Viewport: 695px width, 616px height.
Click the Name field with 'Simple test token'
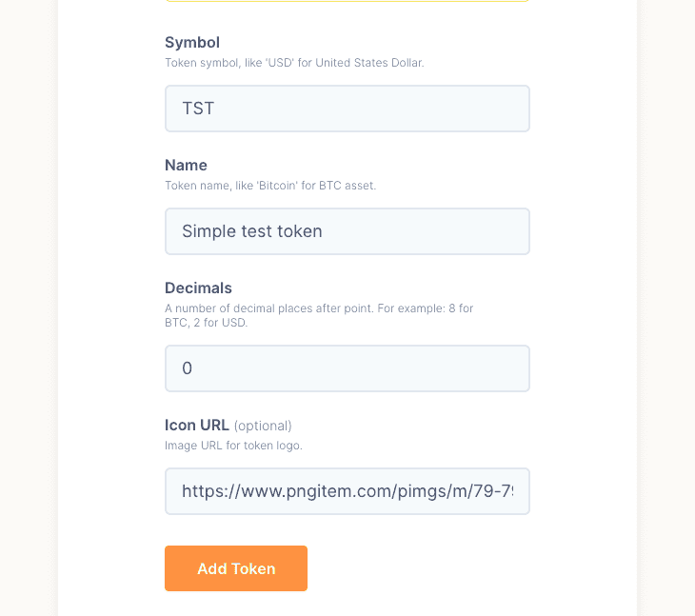pos(347,231)
